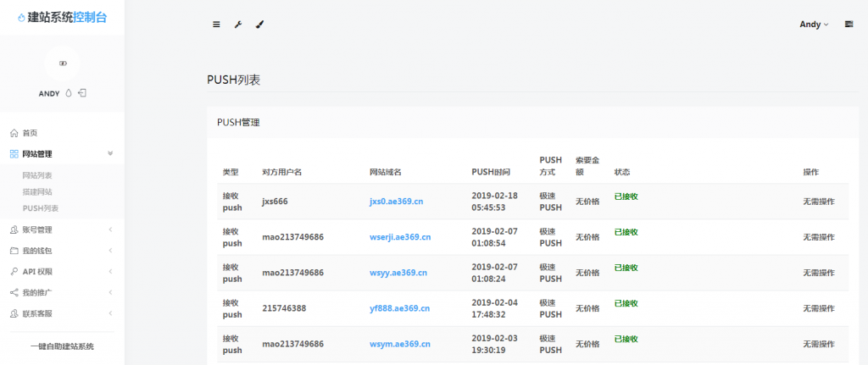Select 搭建网站 submenu item
The width and height of the screenshot is (868, 365).
(x=37, y=191)
